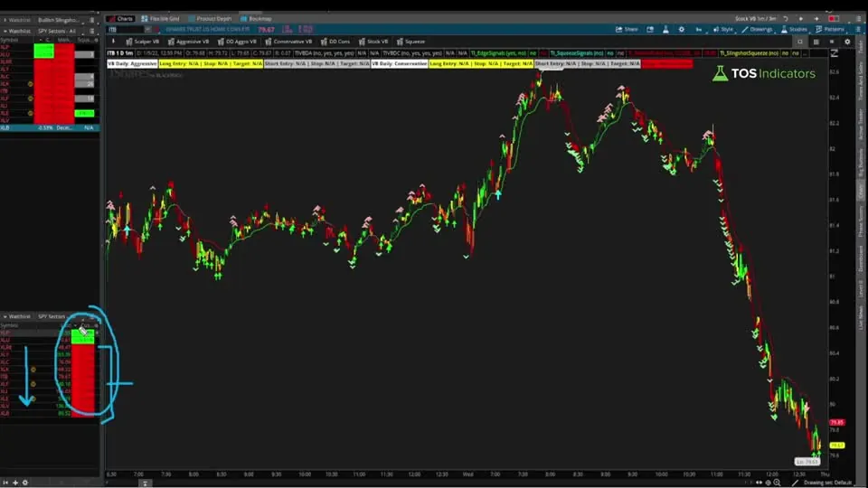Click the flask icon beside Share
Viewport: 868px width, 488px height.
(x=665, y=29)
